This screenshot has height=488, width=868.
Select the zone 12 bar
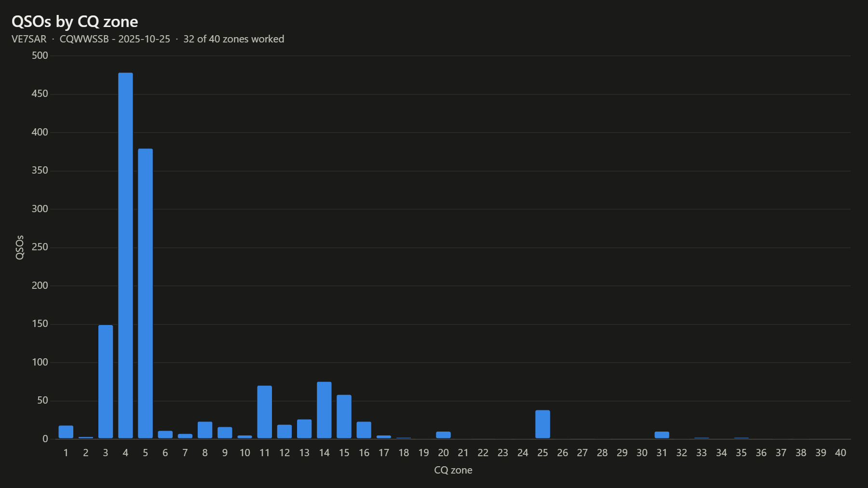tap(285, 432)
